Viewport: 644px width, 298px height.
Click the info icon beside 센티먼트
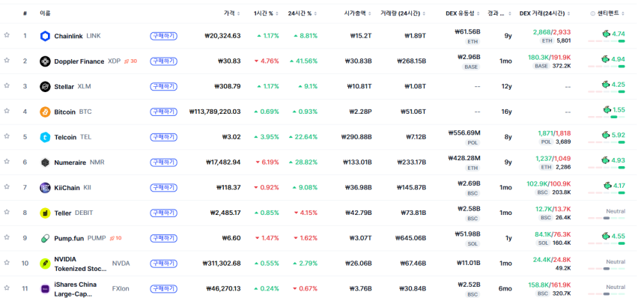coord(592,13)
